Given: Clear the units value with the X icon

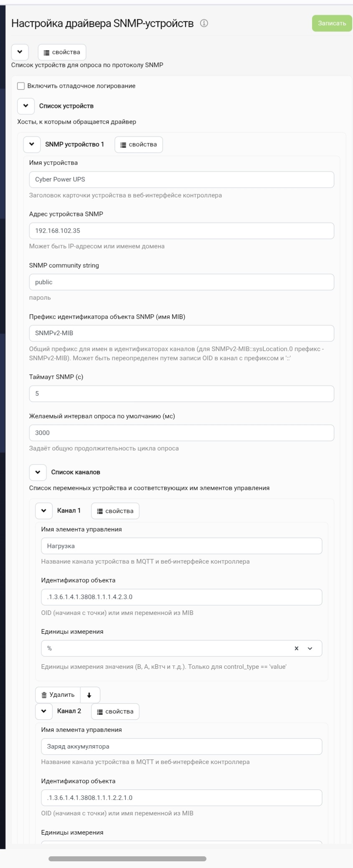Looking at the screenshot, I should tap(297, 648).
